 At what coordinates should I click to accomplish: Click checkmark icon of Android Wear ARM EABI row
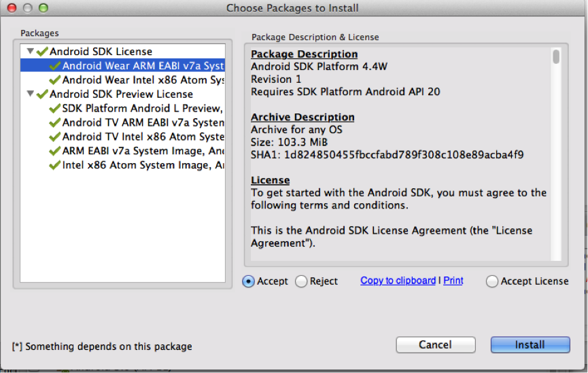click(x=55, y=66)
